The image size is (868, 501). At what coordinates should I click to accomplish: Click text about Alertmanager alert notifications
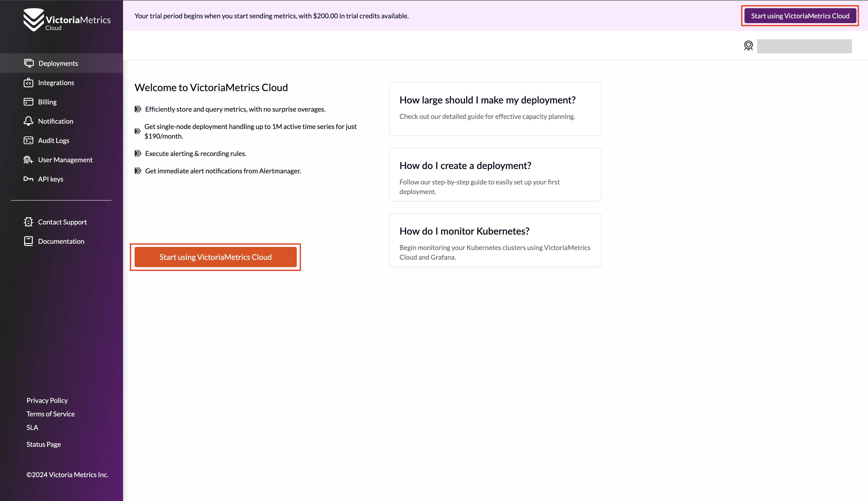point(223,171)
